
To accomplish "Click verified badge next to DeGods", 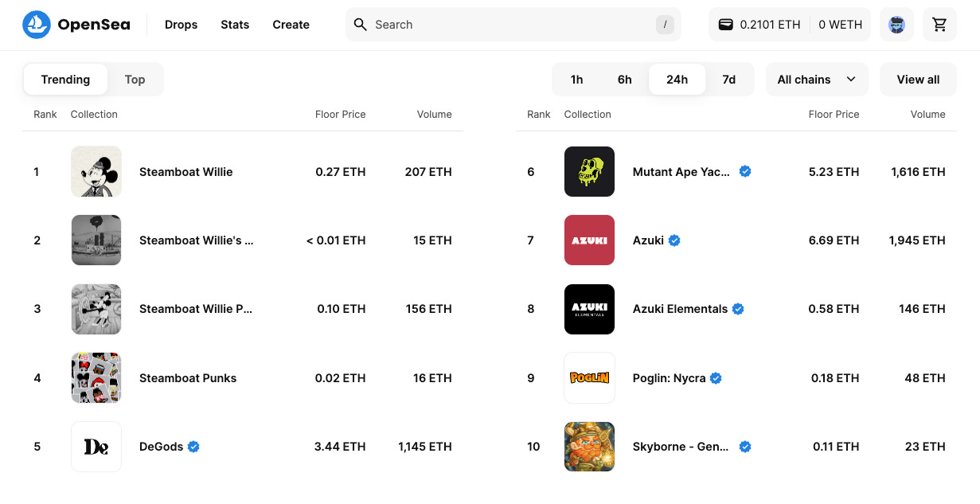I will [x=193, y=447].
